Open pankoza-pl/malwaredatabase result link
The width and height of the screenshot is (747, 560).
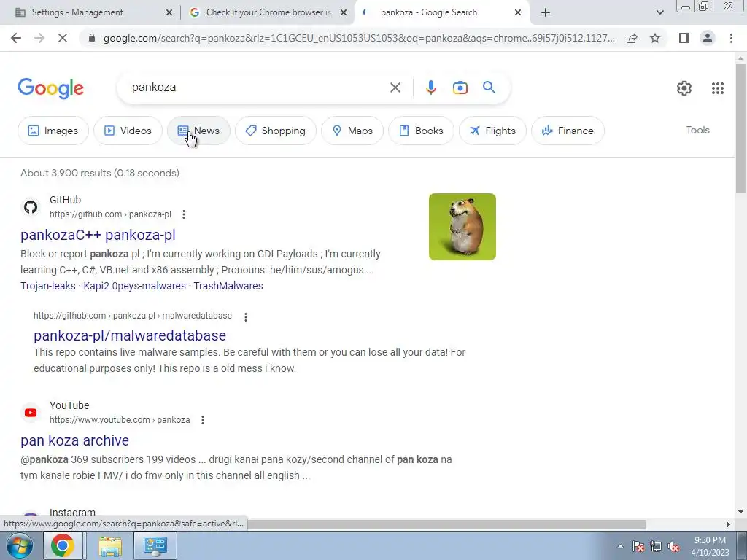point(130,335)
